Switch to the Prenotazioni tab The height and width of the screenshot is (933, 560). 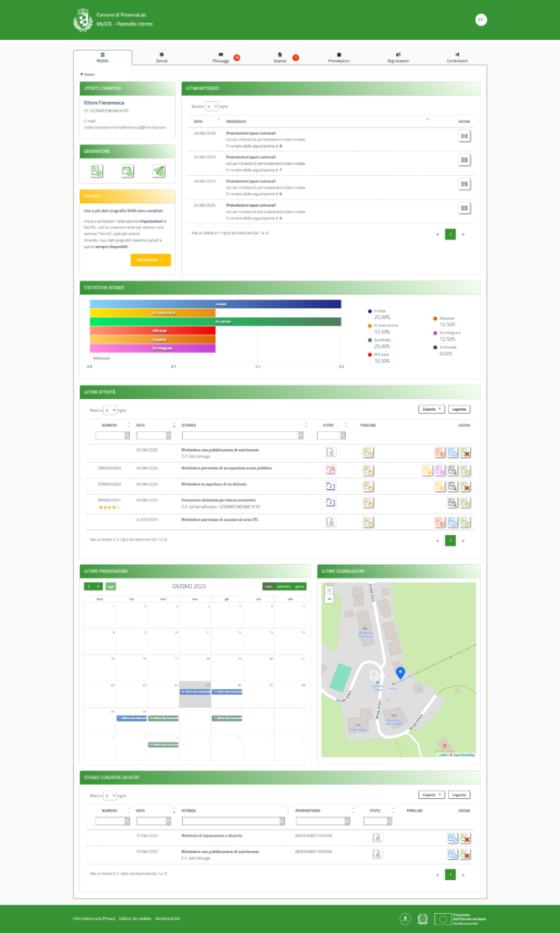coord(338,58)
